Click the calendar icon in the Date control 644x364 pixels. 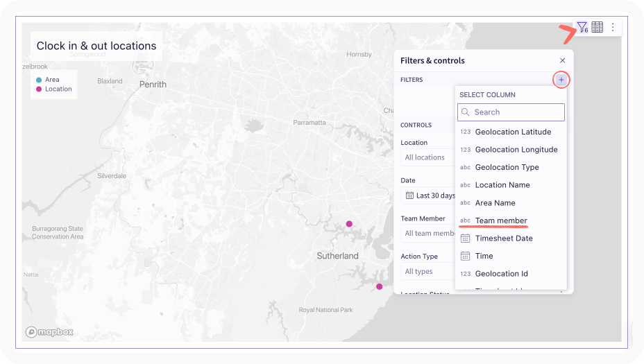tap(409, 196)
